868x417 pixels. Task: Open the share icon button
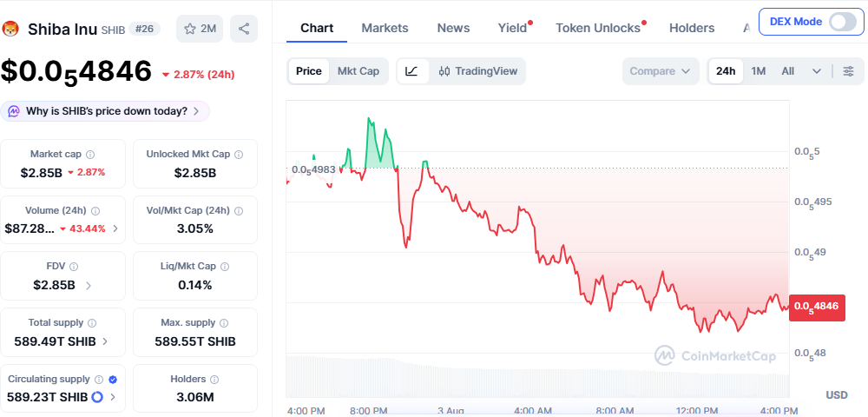click(244, 29)
